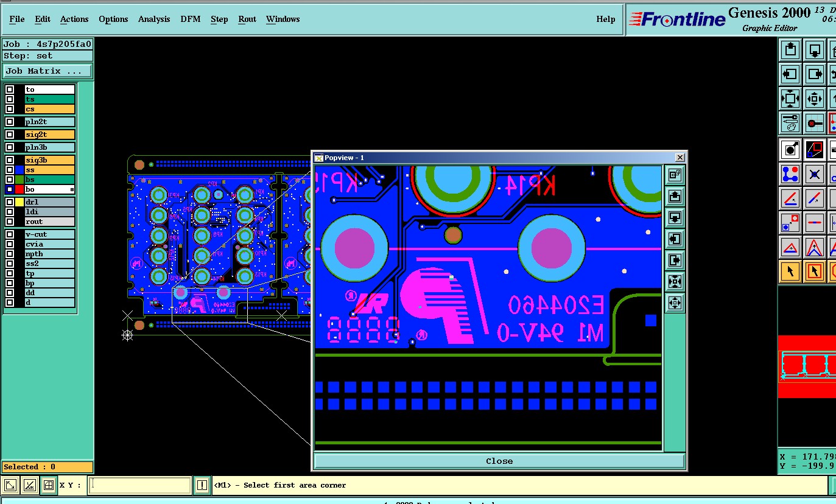Click the Popview pan down icon
This screenshot has width=836, height=504.
coord(675,218)
